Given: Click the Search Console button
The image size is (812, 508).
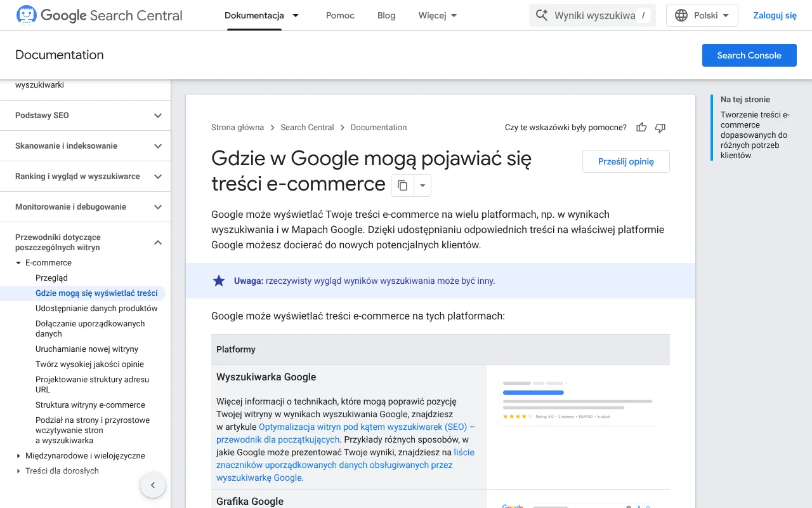Looking at the screenshot, I should [749, 55].
